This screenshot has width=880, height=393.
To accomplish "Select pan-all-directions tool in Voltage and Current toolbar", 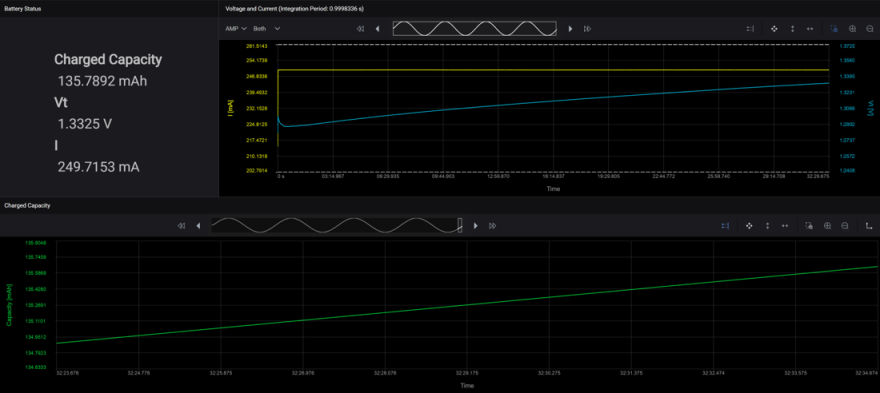I will 774,29.
